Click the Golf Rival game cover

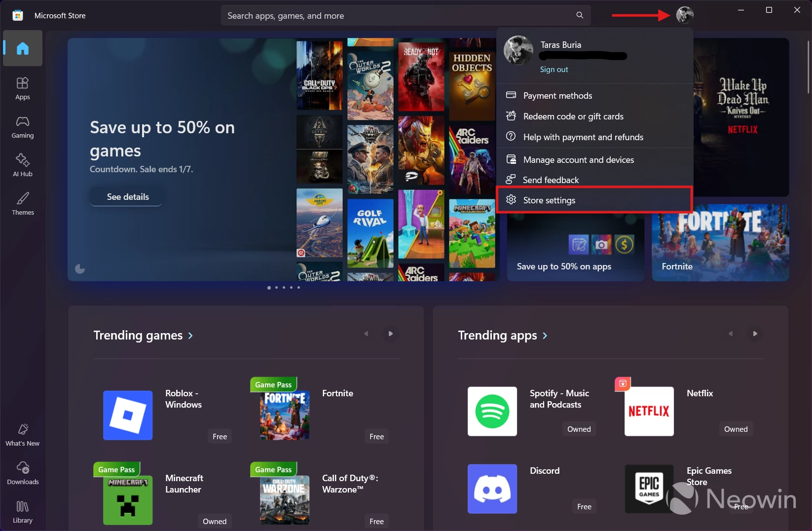370,233
